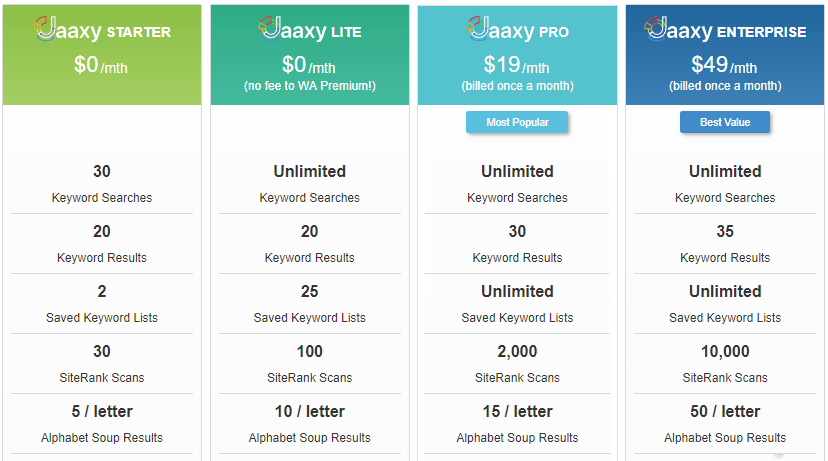Image resolution: width=828 pixels, height=461 pixels.
Task: Click Pro's 2,000 SiteRank Scans value
Action: [517, 351]
